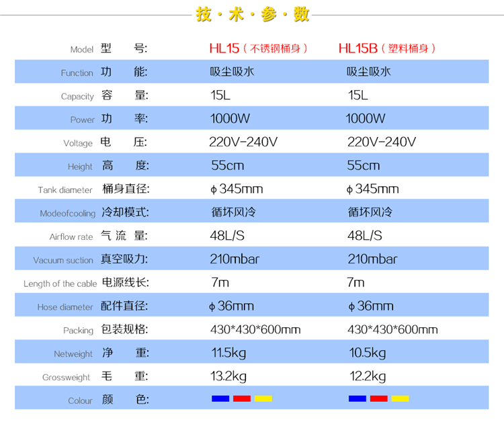The height and width of the screenshot is (426, 504).
Task: Click the Capacity 容量 row label
Action: 104,95
